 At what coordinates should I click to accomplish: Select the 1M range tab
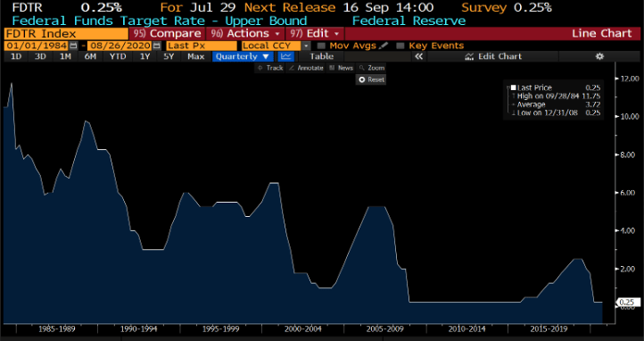[x=65, y=57]
